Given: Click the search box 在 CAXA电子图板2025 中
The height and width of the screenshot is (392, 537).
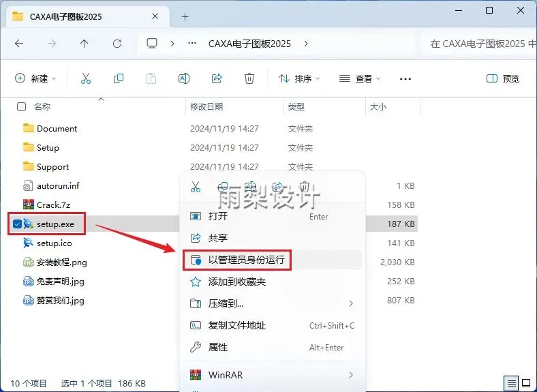Looking at the screenshot, I should pos(479,44).
